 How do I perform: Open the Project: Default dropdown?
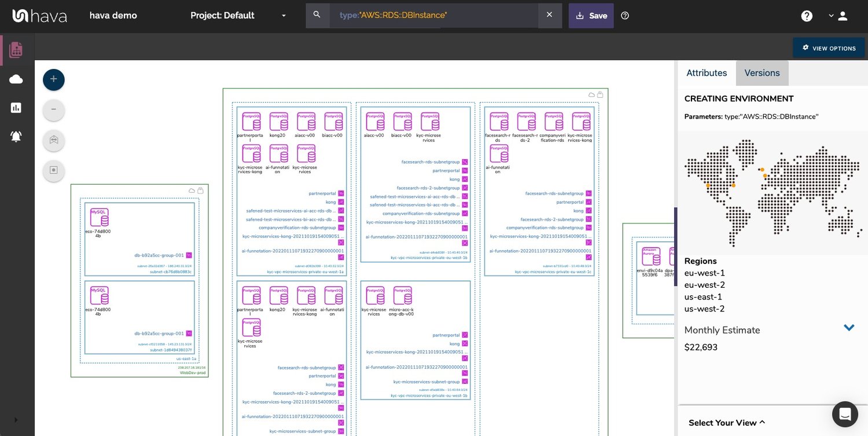coord(238,16)
